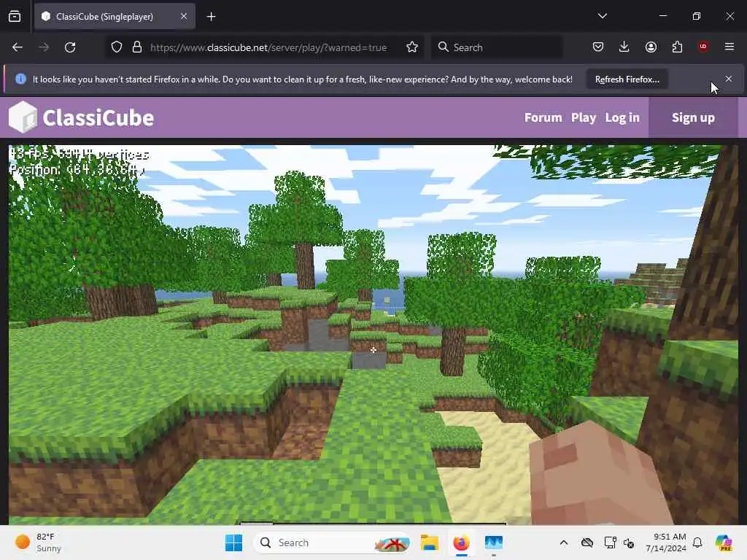Click the ClassiCube logo
Viewport: 747px width, 560px height.
(82, 117)
